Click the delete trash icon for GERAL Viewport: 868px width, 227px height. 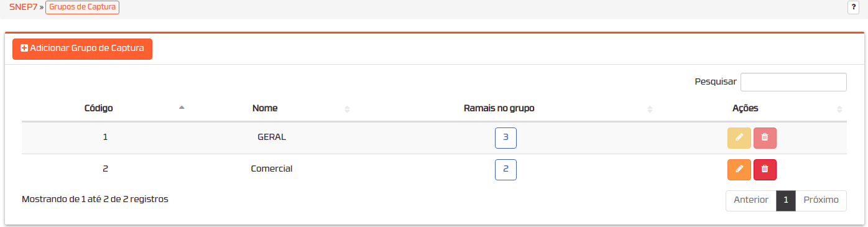point(765,138)
